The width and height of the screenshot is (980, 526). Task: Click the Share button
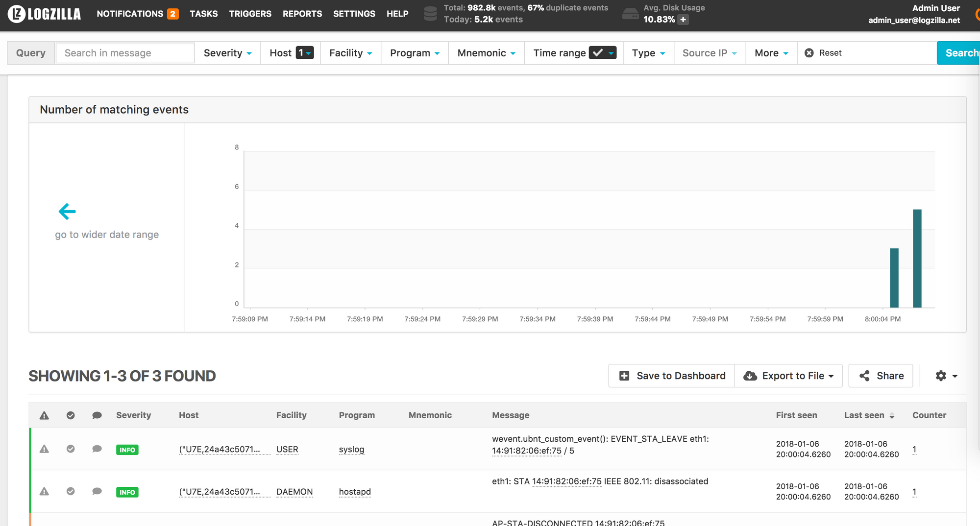(x=881, y=376)
